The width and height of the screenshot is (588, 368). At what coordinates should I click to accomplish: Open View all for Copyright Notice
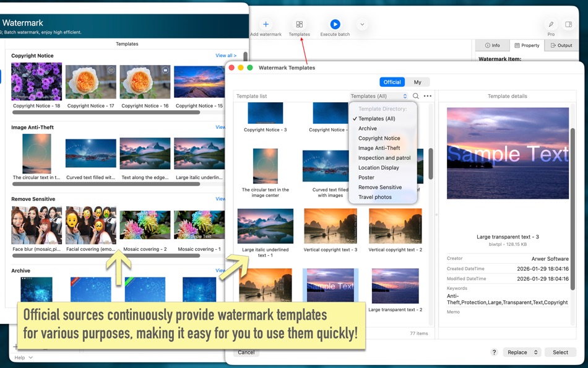click(x=226, y=55)
